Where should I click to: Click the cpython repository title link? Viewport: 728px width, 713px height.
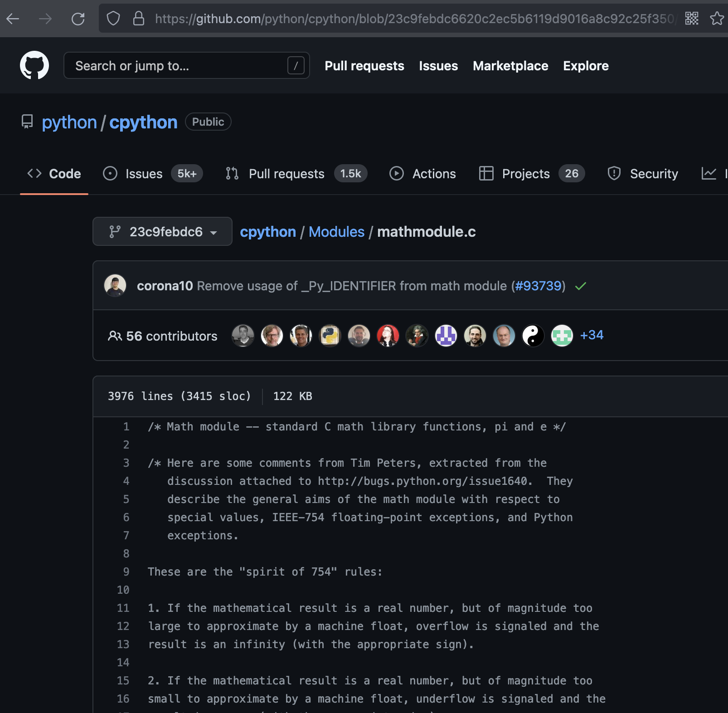pos(143,122)
